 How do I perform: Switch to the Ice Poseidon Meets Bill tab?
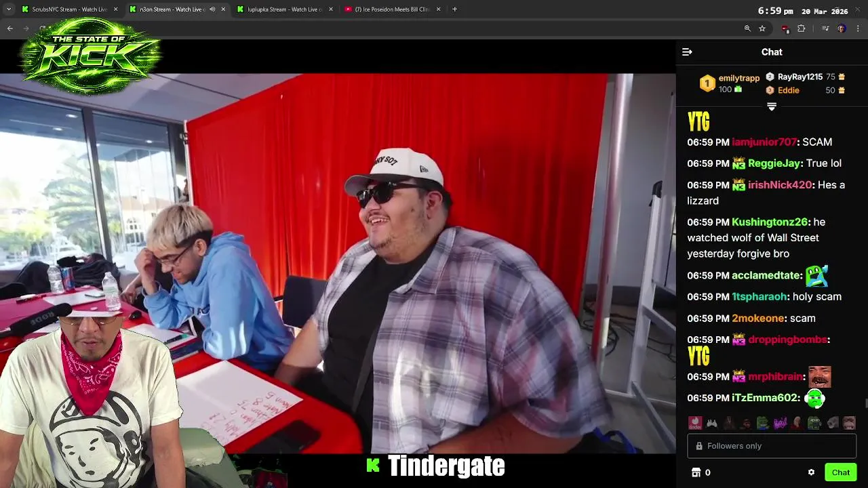pos(392,9)
